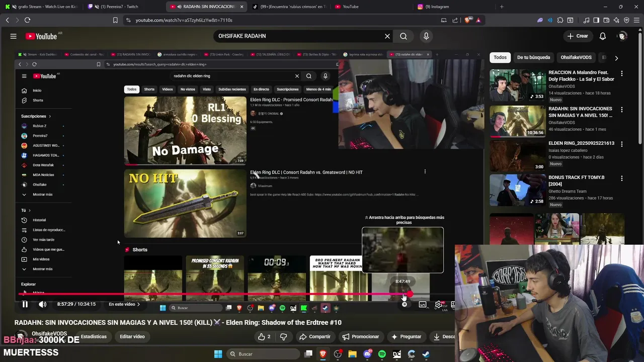The width and height of the screenshot is (644, 362).
Task: Open the account avatar menu
Action: (622, 36)
